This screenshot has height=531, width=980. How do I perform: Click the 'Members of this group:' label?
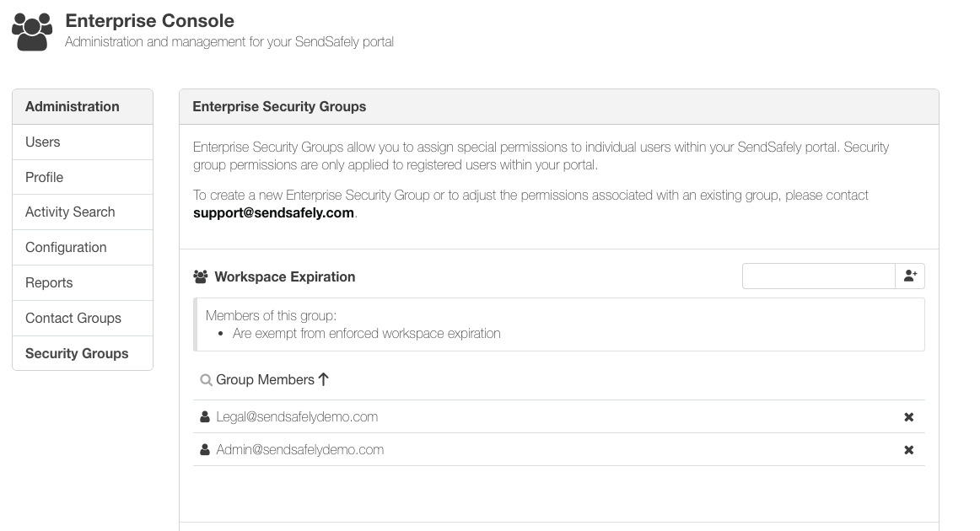272,315
